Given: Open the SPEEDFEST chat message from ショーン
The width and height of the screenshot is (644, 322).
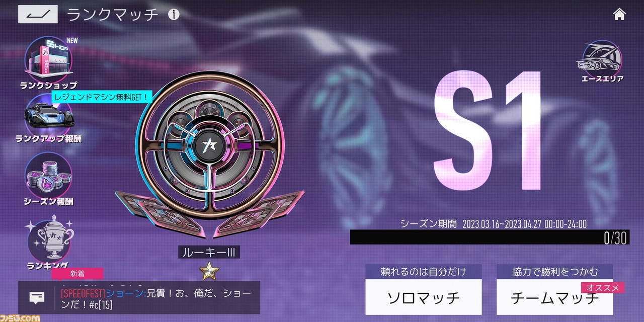Looking at the screenshot, I should click(155, 298).
